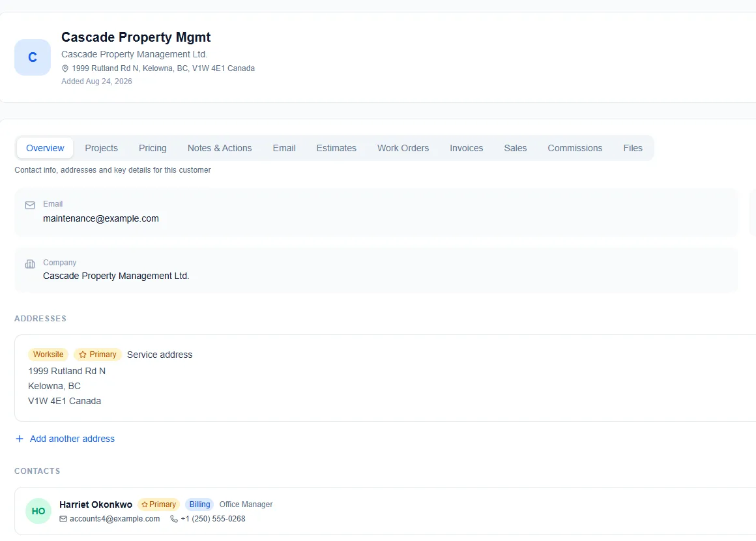View the Work Orders tab
Screen dimensions: 756x541
pyautogui.click(x=403, y=148)
